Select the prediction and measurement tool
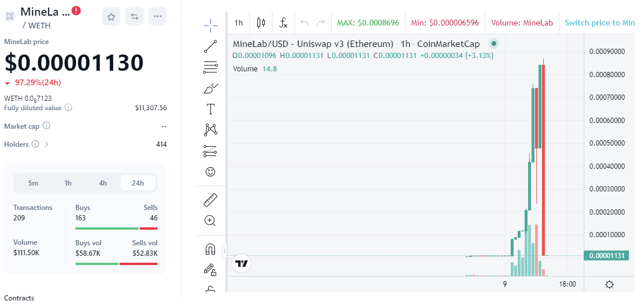The width and height of the screenshot is (644, 301). 210,151
